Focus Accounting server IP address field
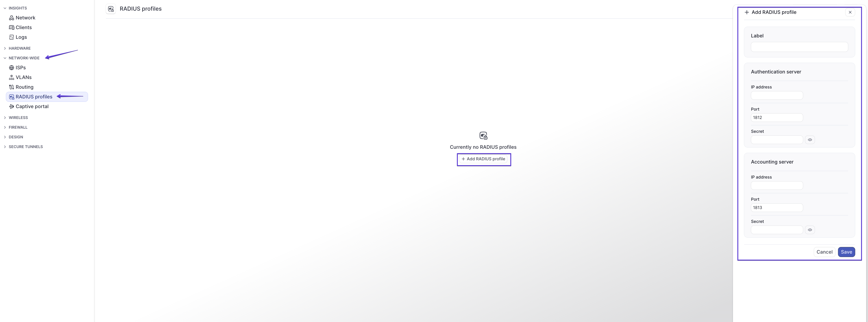The width and height of the screenshot is (868, 322). click(777, 186)
